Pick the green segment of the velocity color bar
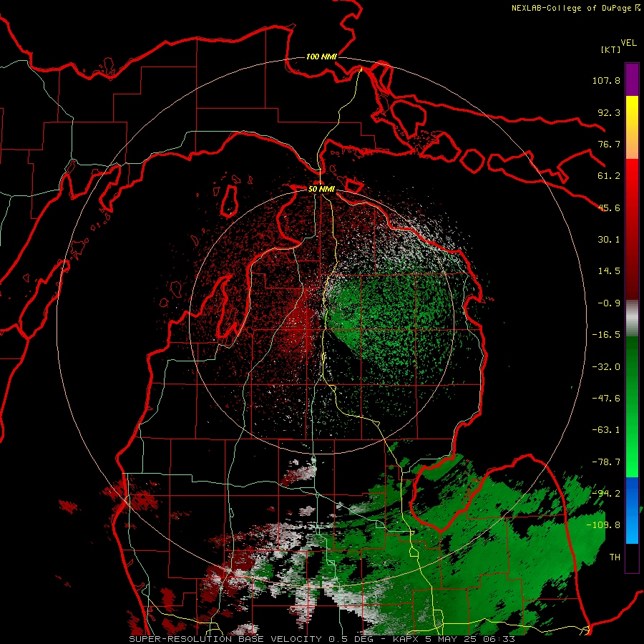Screen dimensions: 644x644 pos(632,406)
